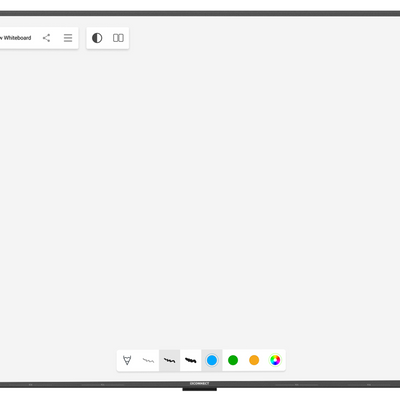400x400 pixels.
Task: Open the hamburger menu
Action: (68, 38)
